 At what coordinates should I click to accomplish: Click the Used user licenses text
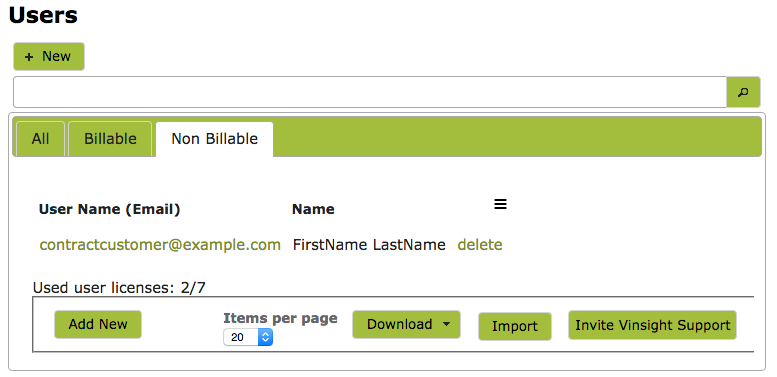119,288
